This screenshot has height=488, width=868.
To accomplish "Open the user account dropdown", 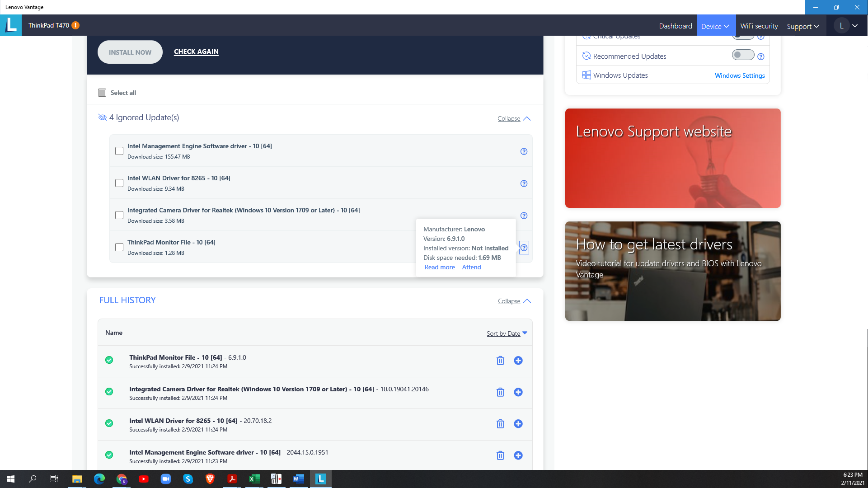I will [x=847, y=26].
